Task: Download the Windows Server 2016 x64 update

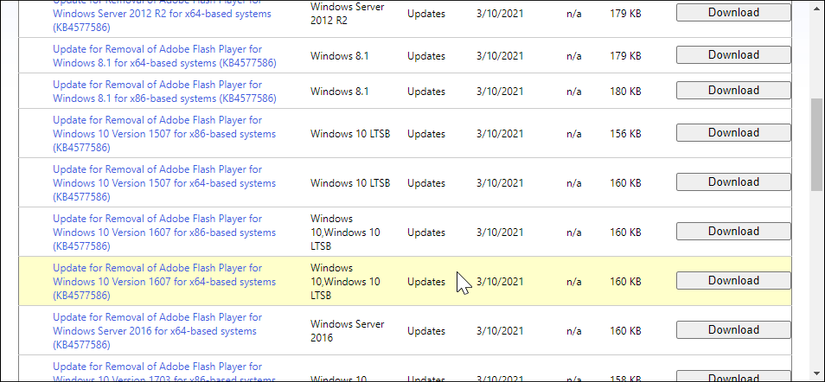Action: coord(733,330)
